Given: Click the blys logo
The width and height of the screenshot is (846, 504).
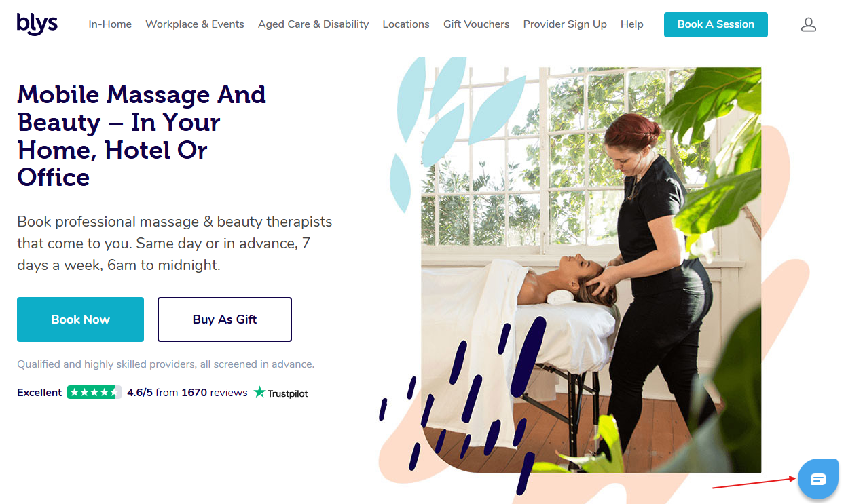Looking at the screenshot, I should 37,24.
